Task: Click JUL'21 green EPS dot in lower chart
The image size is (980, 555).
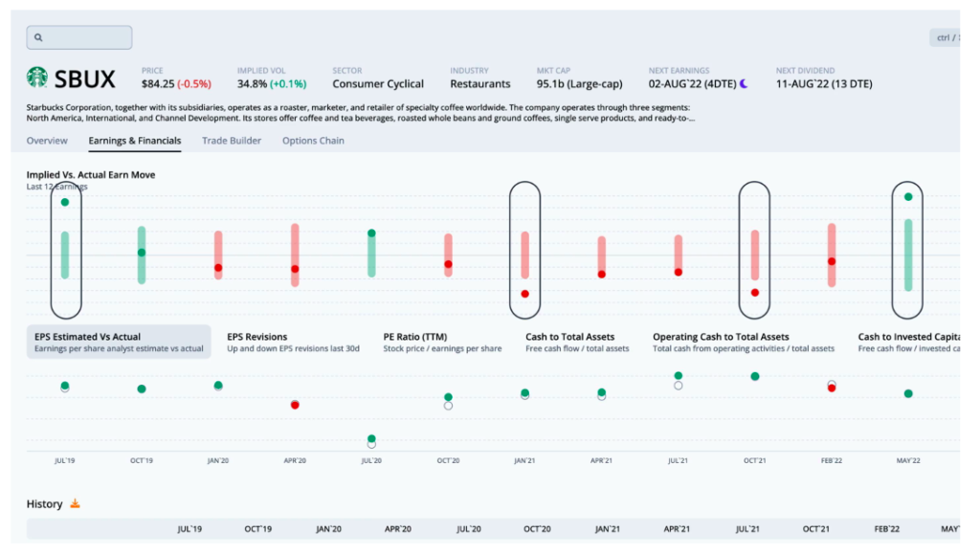Action: (x=679, y=376)
